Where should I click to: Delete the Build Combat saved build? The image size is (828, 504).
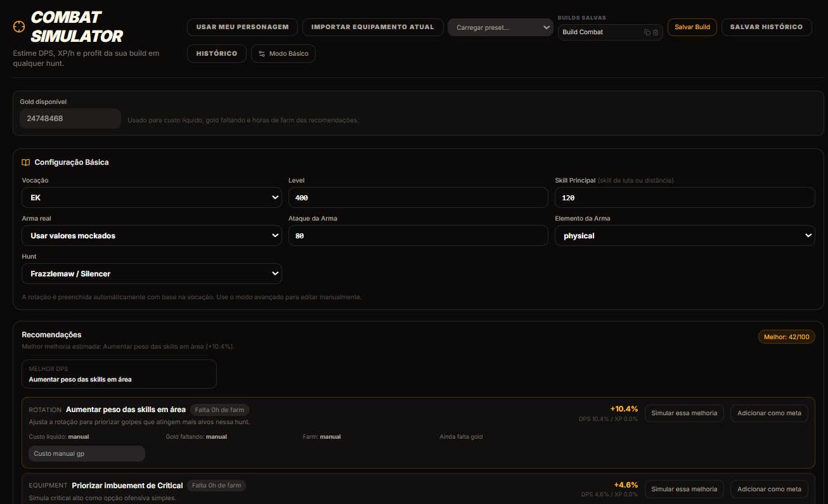coord(656,32)
